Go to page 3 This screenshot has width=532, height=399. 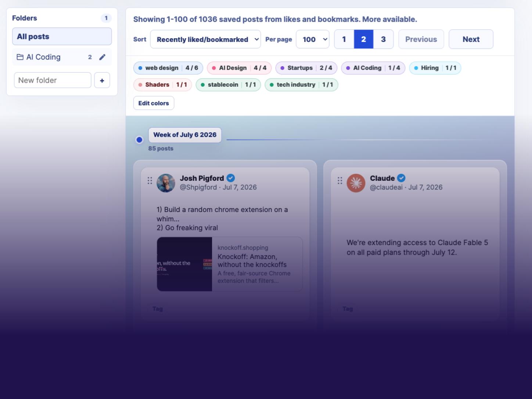(x=383, y=39)
